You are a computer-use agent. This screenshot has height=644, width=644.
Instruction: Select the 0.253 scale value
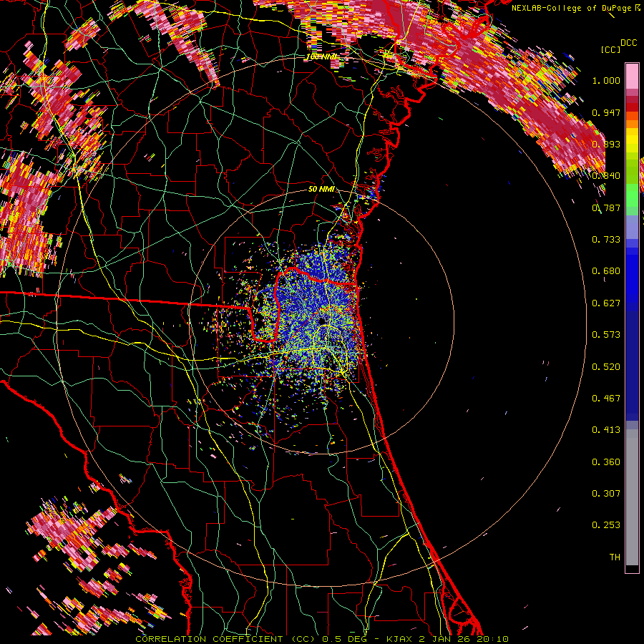(x=606, y=525)
